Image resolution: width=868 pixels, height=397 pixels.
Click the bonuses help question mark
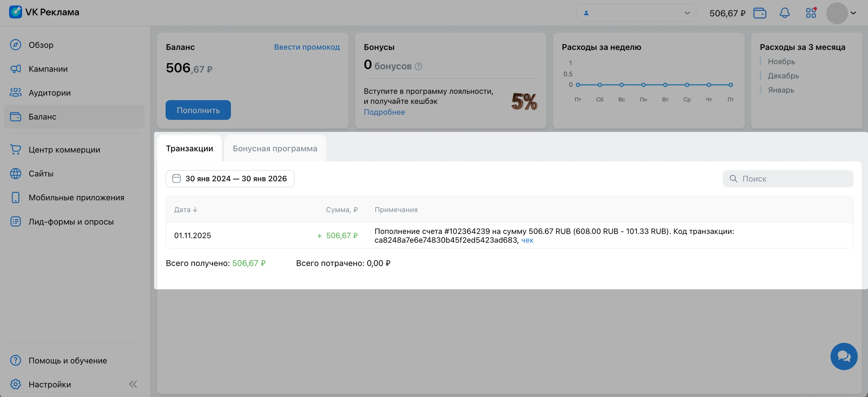click(418, 66)
